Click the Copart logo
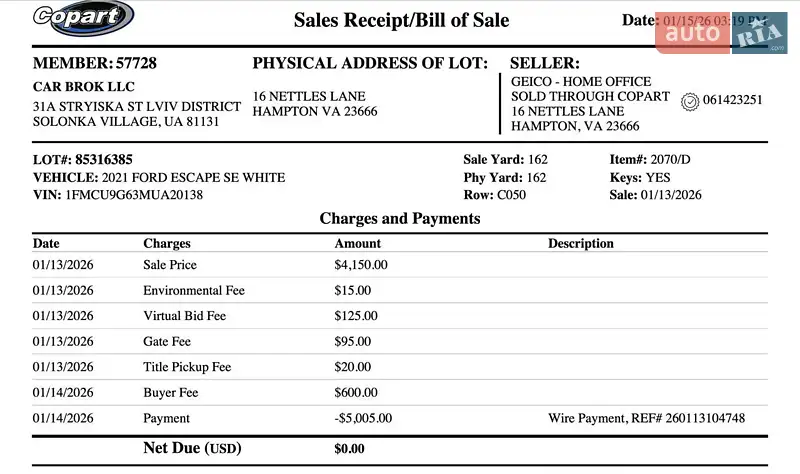Viewport: 800px width, 474px height. tap(82, 18)
